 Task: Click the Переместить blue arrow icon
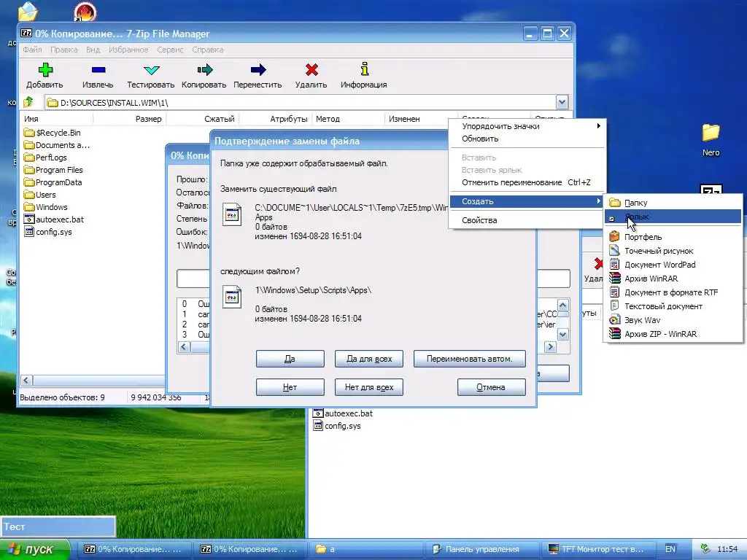click(258, 70)
